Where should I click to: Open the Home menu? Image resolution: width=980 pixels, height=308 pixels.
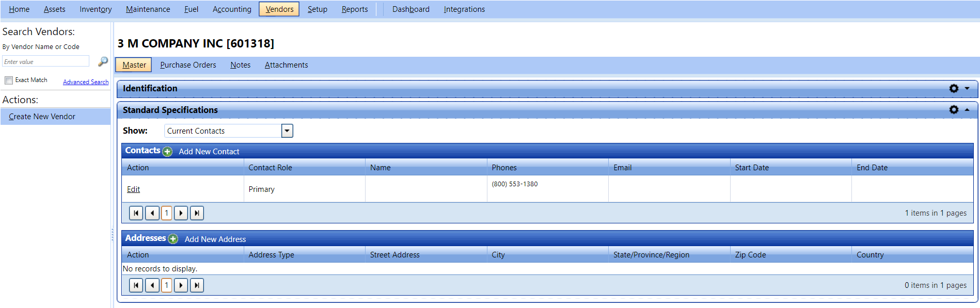click(19, 9)
